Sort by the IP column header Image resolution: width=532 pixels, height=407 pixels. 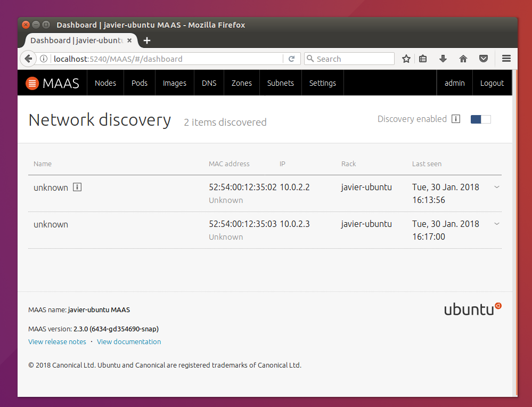[x=282, y=164]
